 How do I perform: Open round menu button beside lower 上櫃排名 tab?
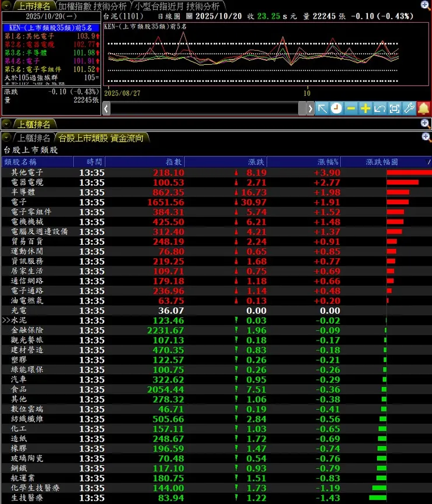pos(6,138)
